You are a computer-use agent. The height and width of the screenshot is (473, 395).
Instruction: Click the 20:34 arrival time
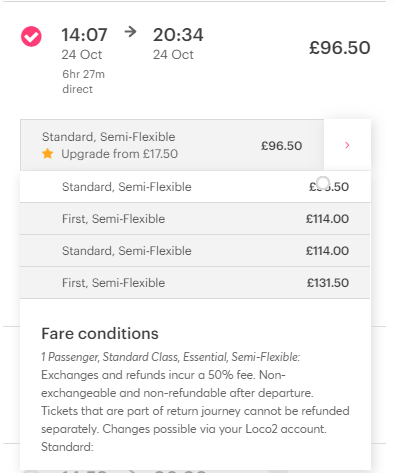[178, 35]
